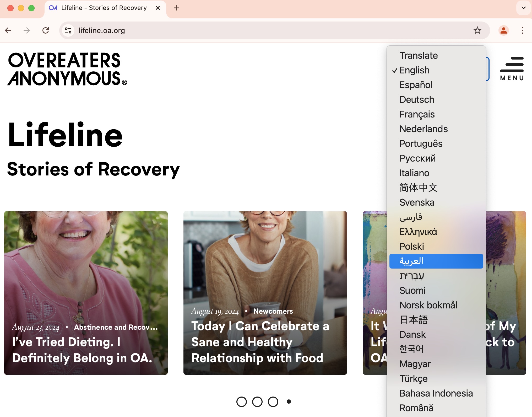The image size is (532, 417).
Task: Reload the lifeline.oa.org page
Action: (46, 30)
